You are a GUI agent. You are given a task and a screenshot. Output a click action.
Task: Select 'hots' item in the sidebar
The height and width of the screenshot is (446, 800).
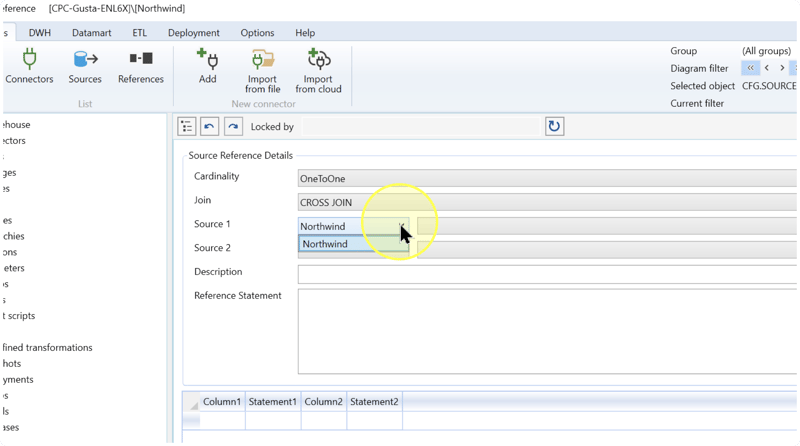click(x=11, y=363)
